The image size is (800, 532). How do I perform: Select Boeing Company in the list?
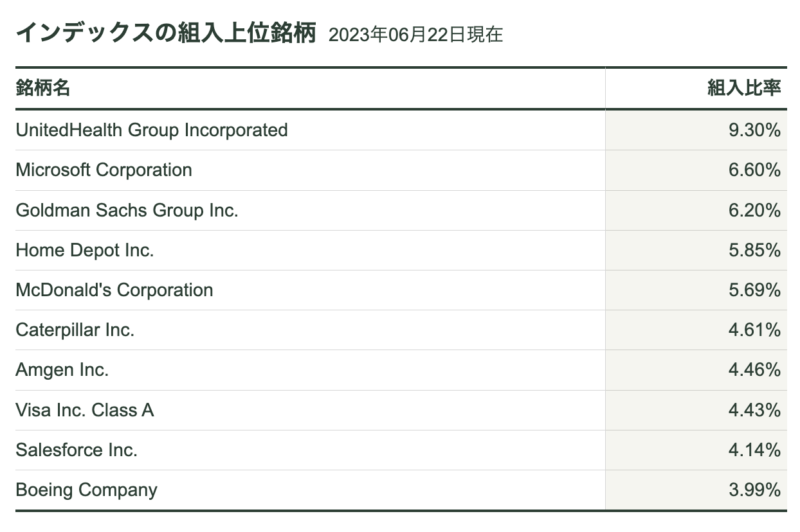tap(87, 490)
